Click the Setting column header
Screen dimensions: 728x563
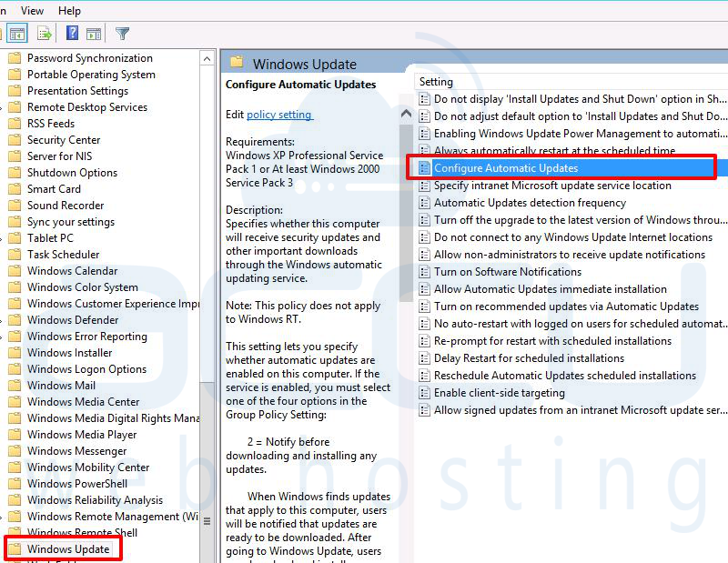point(436,82)
